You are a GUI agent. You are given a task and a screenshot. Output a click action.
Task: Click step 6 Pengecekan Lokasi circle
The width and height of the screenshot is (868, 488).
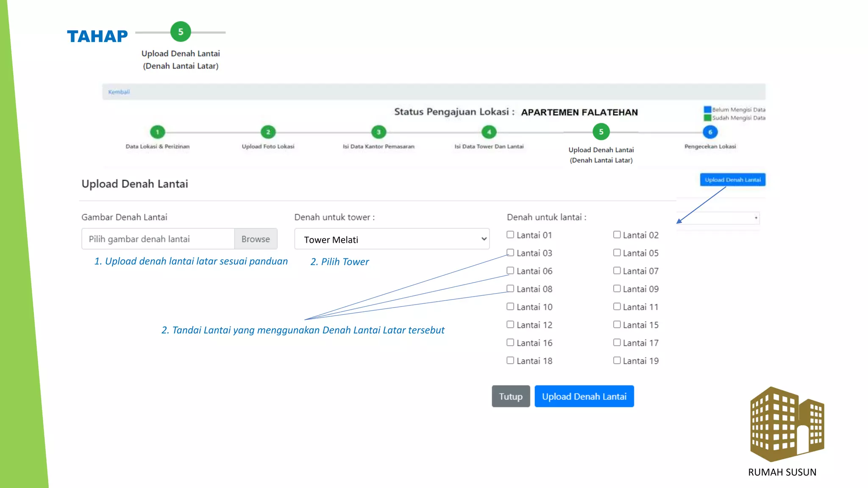click(710, 132)
